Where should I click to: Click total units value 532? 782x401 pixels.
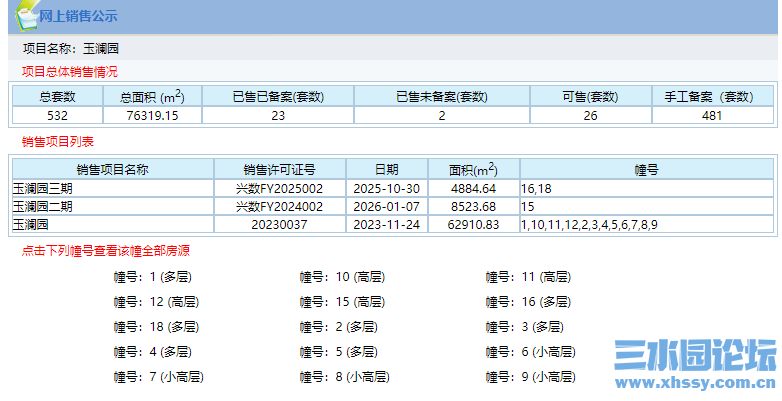[x=57, y=116]
